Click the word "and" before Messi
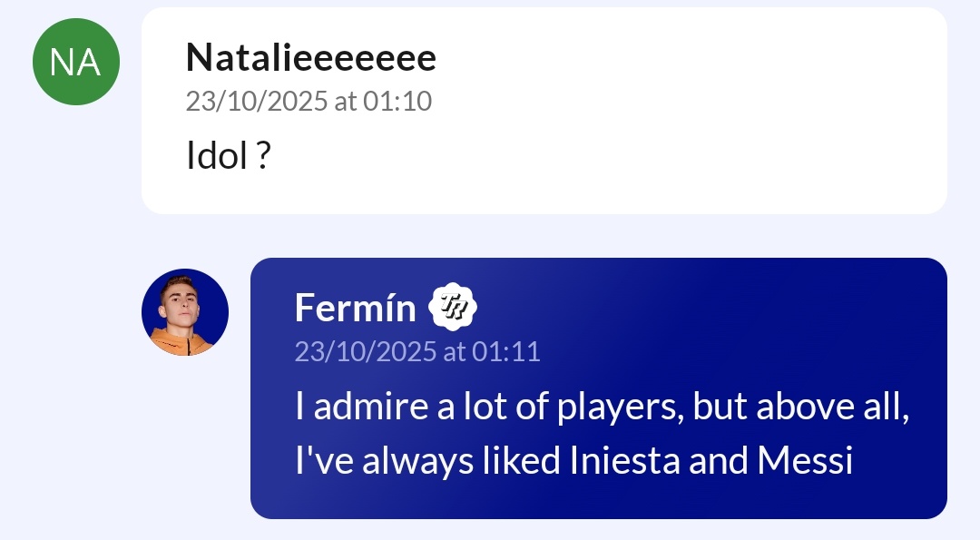The height and width of the screenshot is (540, 980). point(719,461)
